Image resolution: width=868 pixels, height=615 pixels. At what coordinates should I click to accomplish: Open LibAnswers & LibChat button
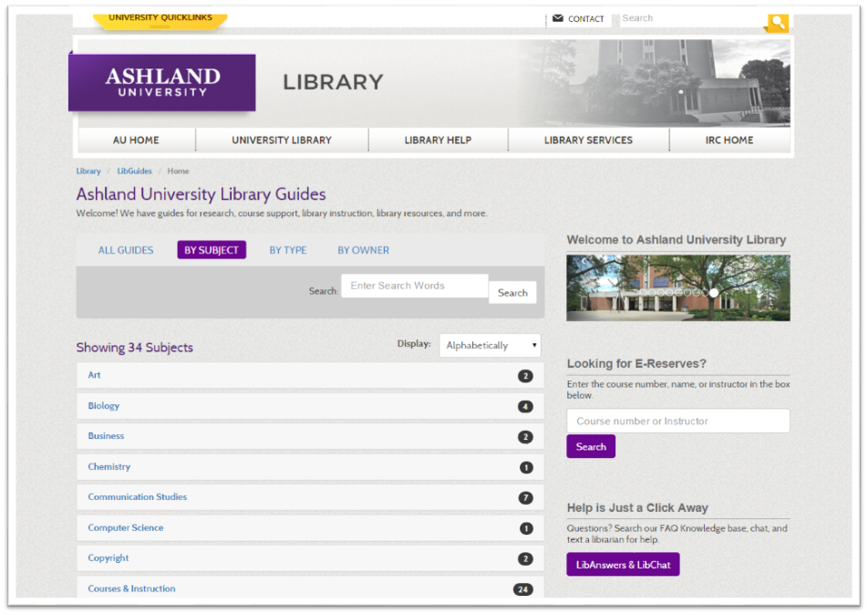623,565
